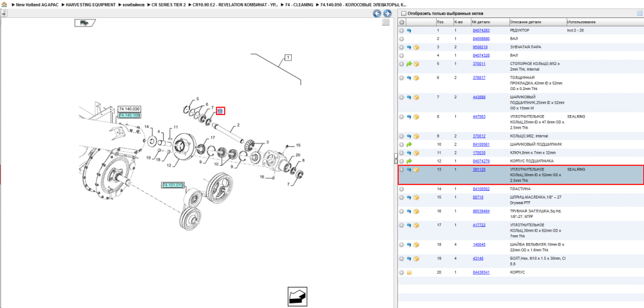644x308 pixels.
Task: Go to the next diagram with the right arrow
Action: tap(387, 14)
